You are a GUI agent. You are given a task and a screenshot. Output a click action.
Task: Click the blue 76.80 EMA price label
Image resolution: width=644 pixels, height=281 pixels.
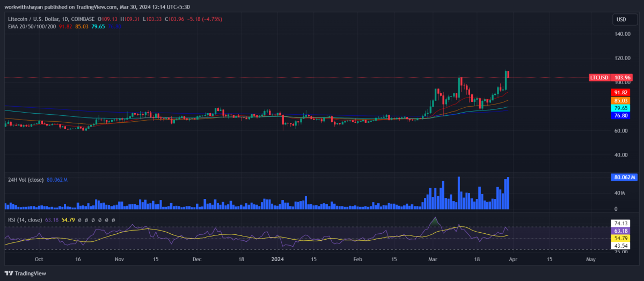coord(621,115)
